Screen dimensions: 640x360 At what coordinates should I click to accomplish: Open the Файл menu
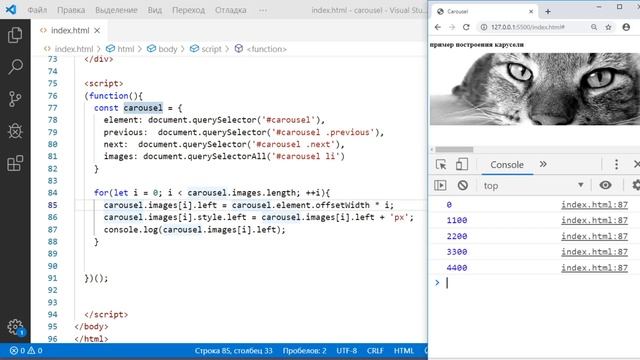tap(37, 10)
